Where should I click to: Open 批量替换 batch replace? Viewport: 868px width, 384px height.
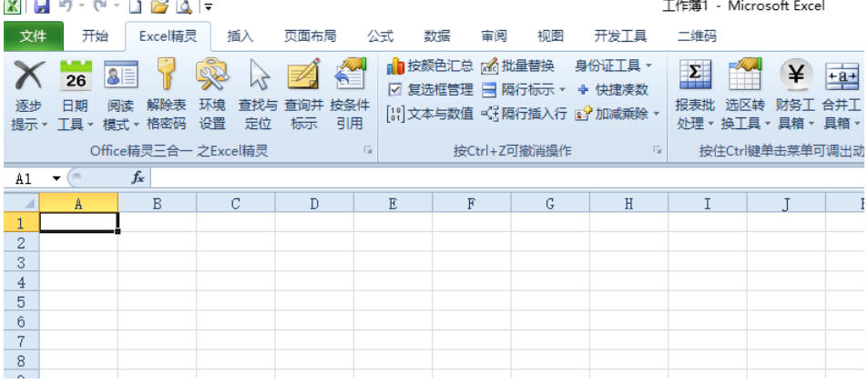[517, 66]
